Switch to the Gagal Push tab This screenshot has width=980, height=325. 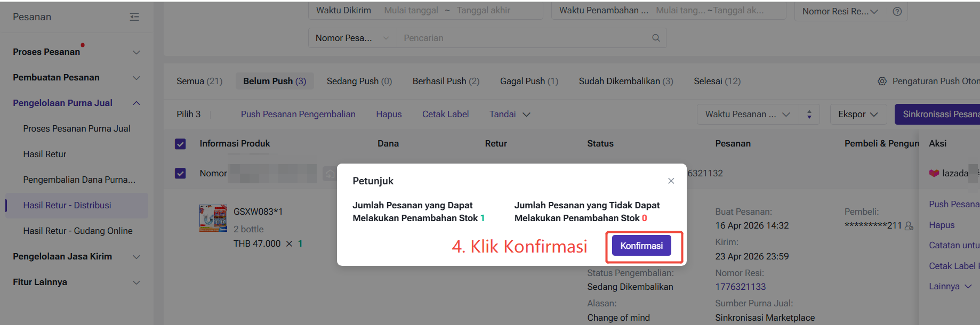(528, 81)
